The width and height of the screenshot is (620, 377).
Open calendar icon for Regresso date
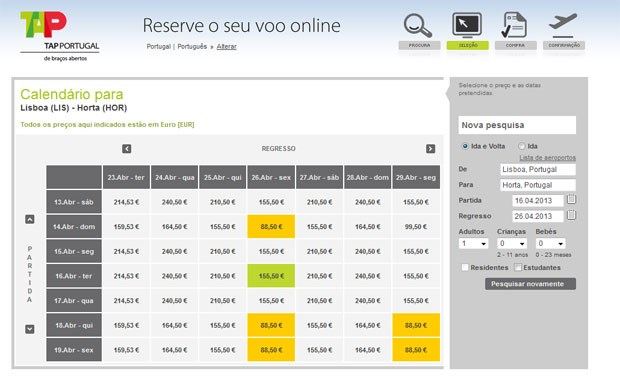pos(571,215)
